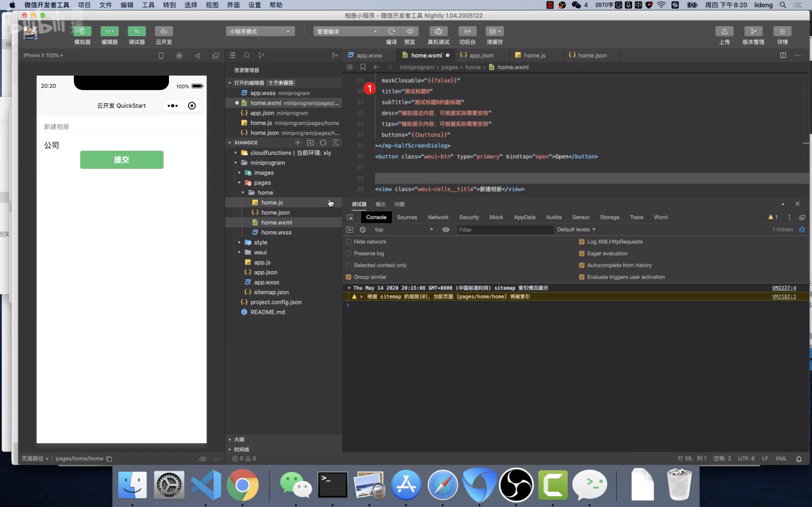This screenshot has width=812, height=507.
Task: Click the 真机调试 remote debug bug icon
Action: tap(438, 31)
